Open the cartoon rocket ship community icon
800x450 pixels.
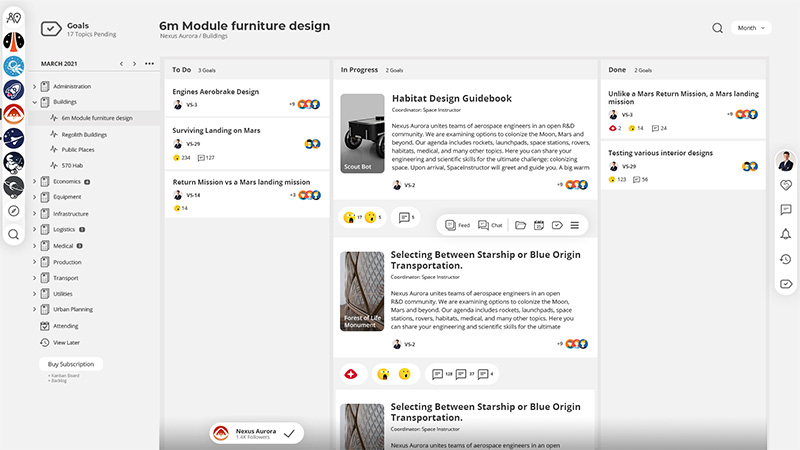coord(14,90)
